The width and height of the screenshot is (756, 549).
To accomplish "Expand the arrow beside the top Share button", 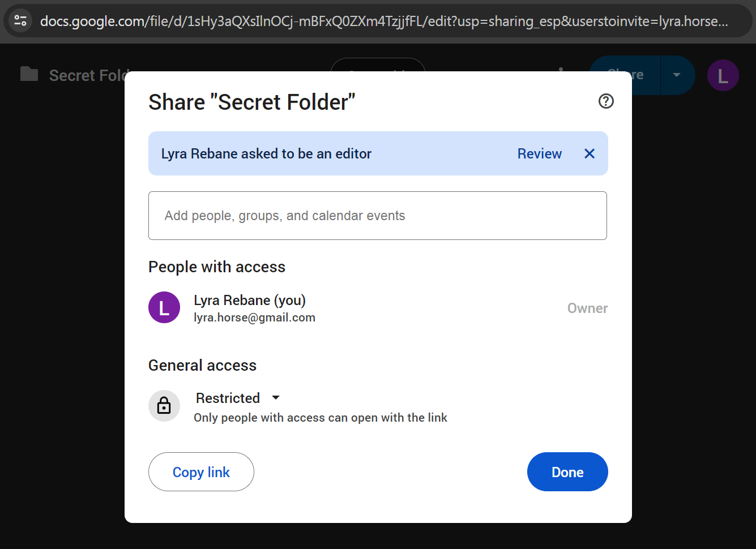I will [x=677, y=75].
